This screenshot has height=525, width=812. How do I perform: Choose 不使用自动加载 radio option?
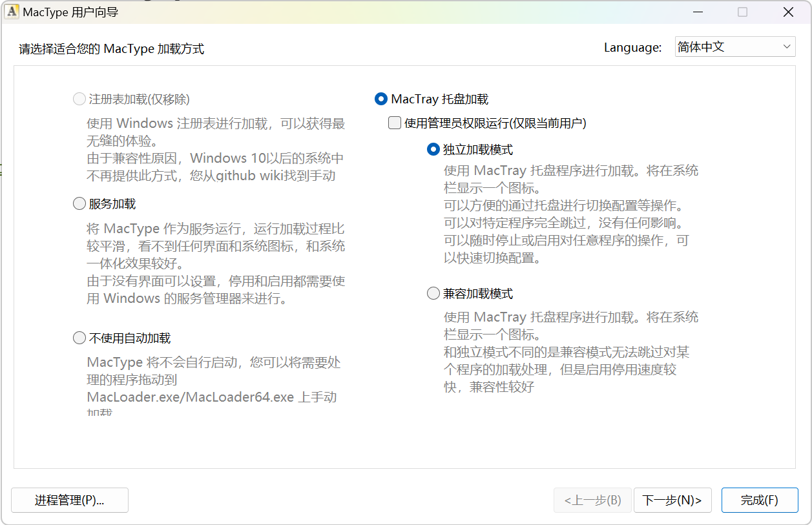pos(122,338)
